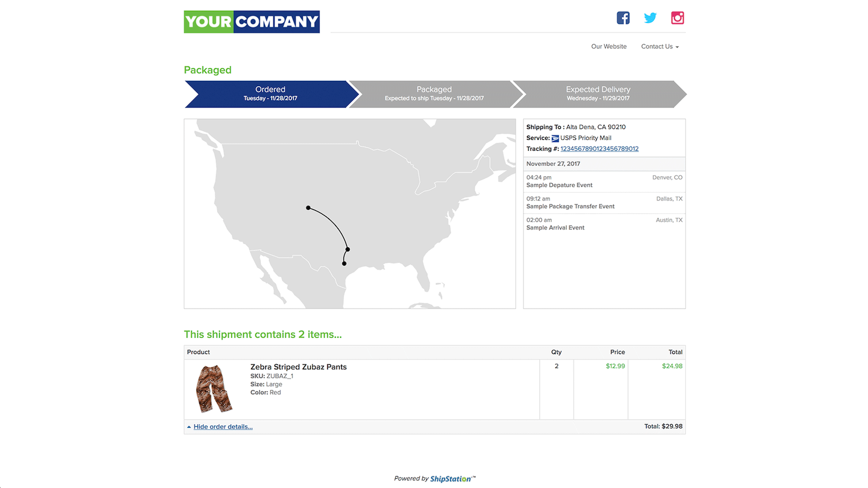The height and width of the screenshot is (488, 868).
Task: Click the Denver origin dot on map
Action: pos(308,208)
